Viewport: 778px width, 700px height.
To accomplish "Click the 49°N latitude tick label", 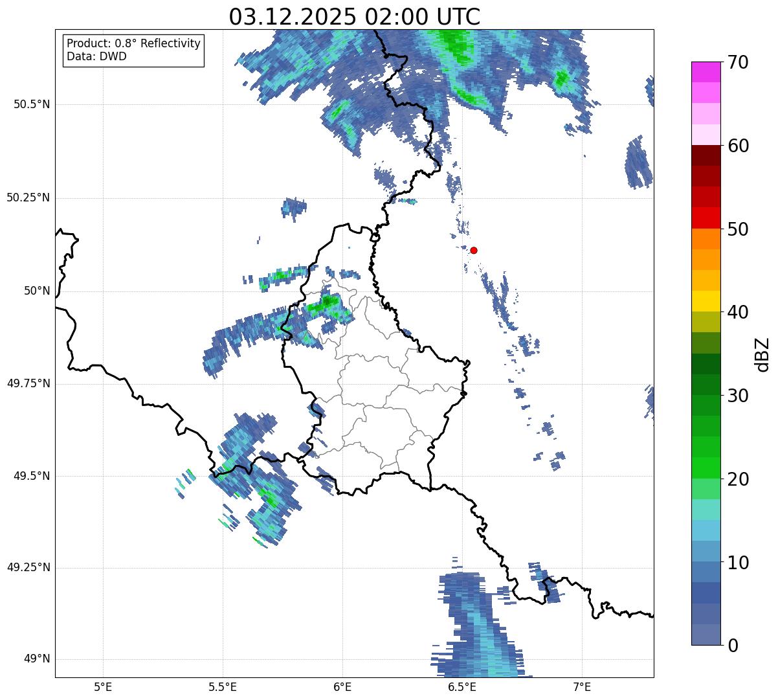I will pyautogui.click(x=37, y=659).
